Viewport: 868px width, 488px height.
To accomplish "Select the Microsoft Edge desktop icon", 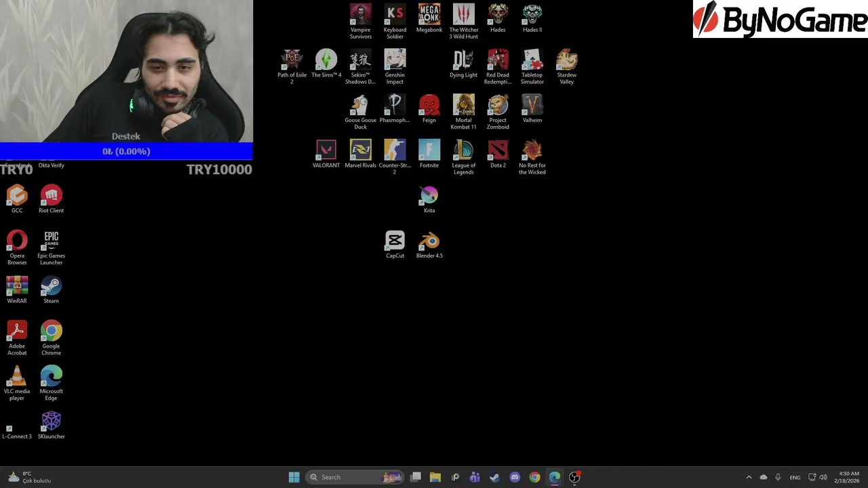I will 51,383.
